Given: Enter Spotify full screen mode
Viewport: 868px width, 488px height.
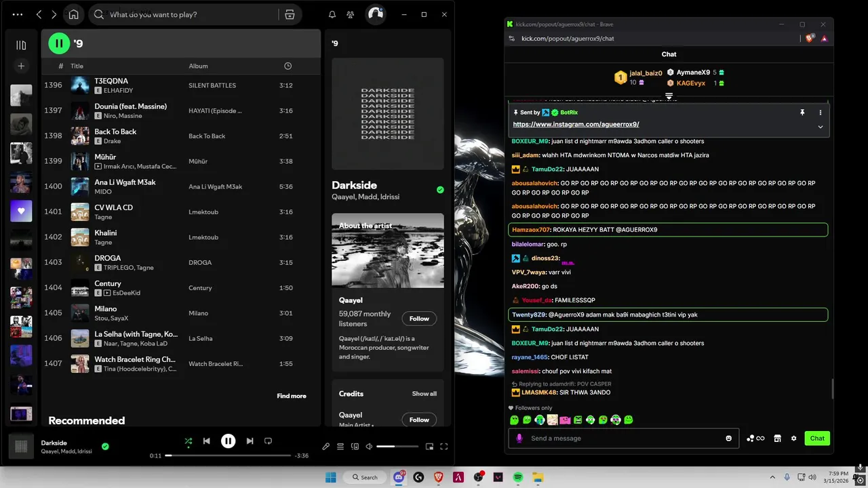Looking at the screenshot, I should [444, 447].
